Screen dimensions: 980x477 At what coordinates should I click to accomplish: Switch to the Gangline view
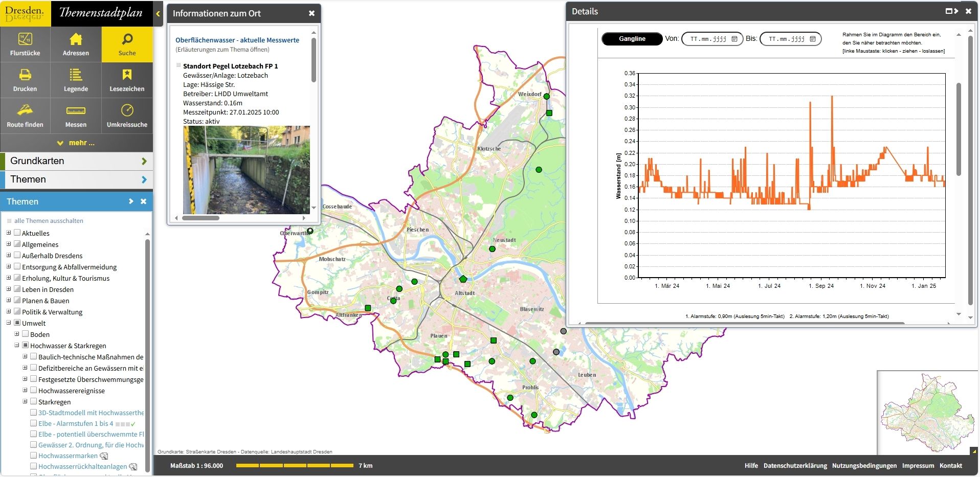[x=632, y=38]
